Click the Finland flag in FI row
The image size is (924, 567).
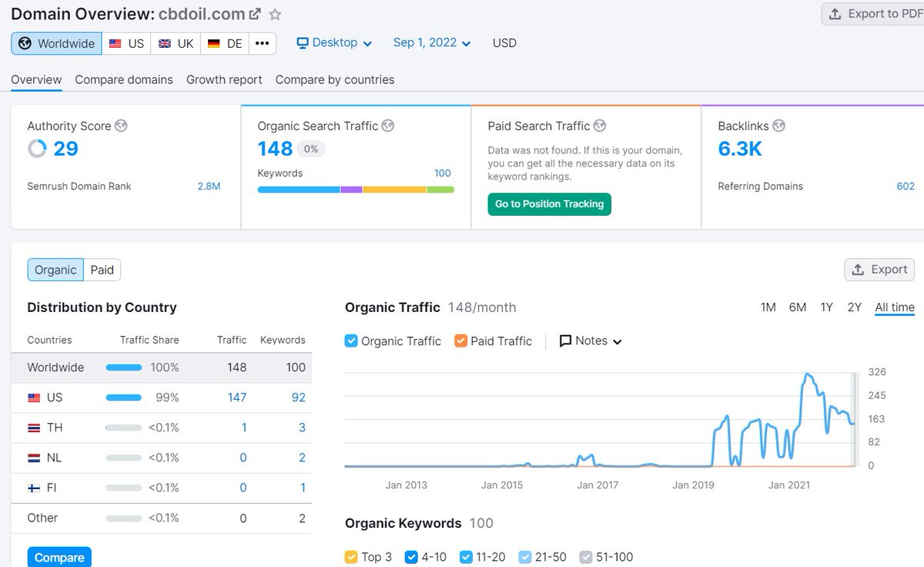pyautogui.click(x=34, y=488)
